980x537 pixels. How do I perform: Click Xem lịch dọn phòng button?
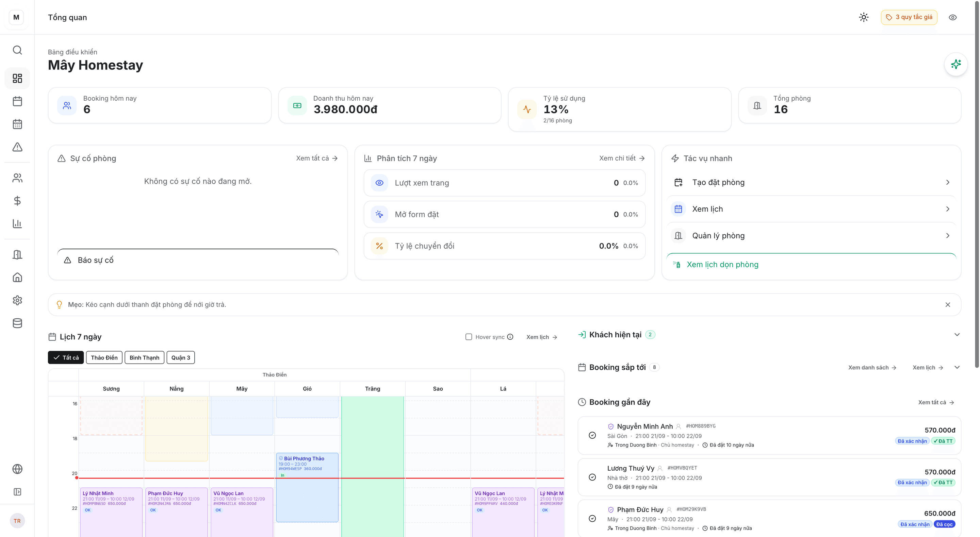[x=811, y=264]
